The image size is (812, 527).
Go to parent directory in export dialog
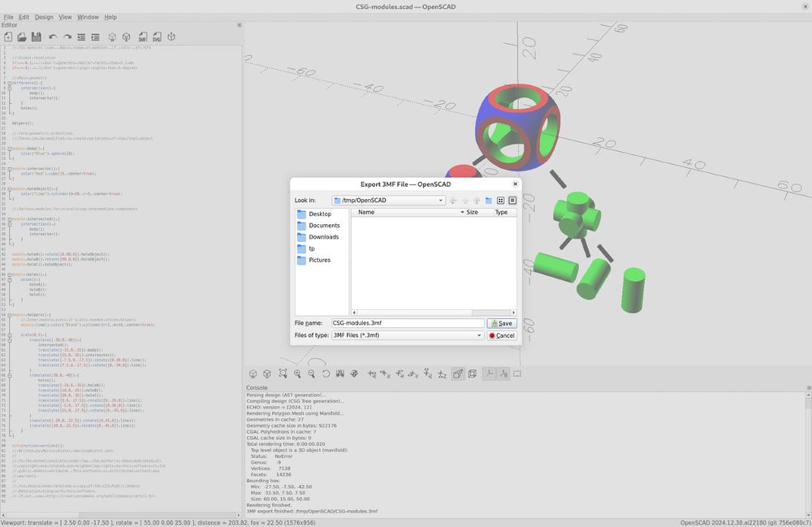pos(477,201)
